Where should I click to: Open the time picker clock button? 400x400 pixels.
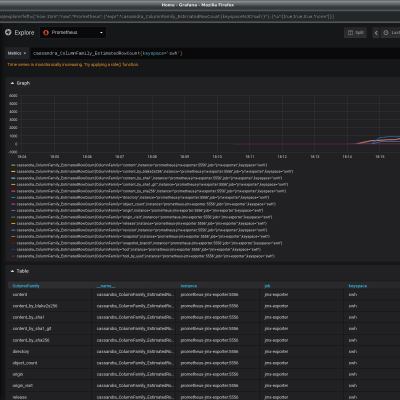[x=391, y=33]
